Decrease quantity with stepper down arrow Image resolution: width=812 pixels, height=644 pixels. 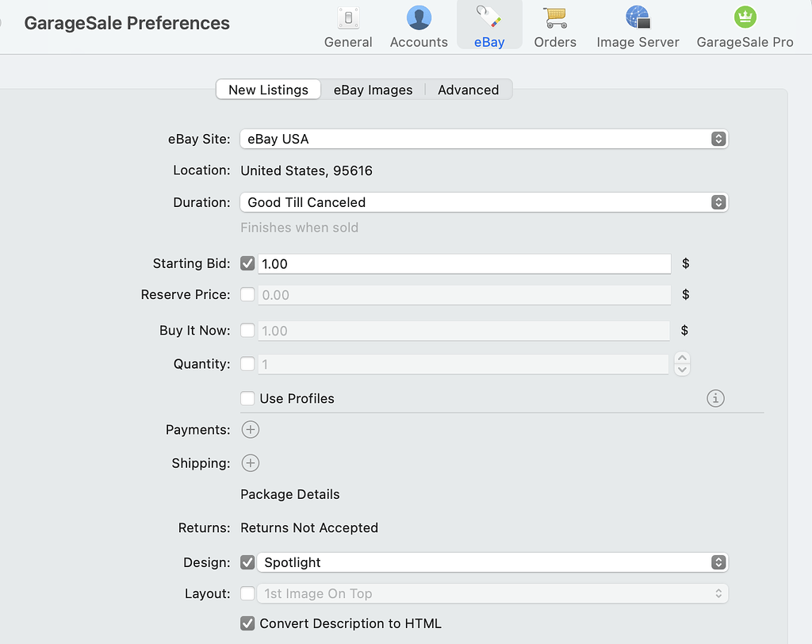[x=682, y=370]
